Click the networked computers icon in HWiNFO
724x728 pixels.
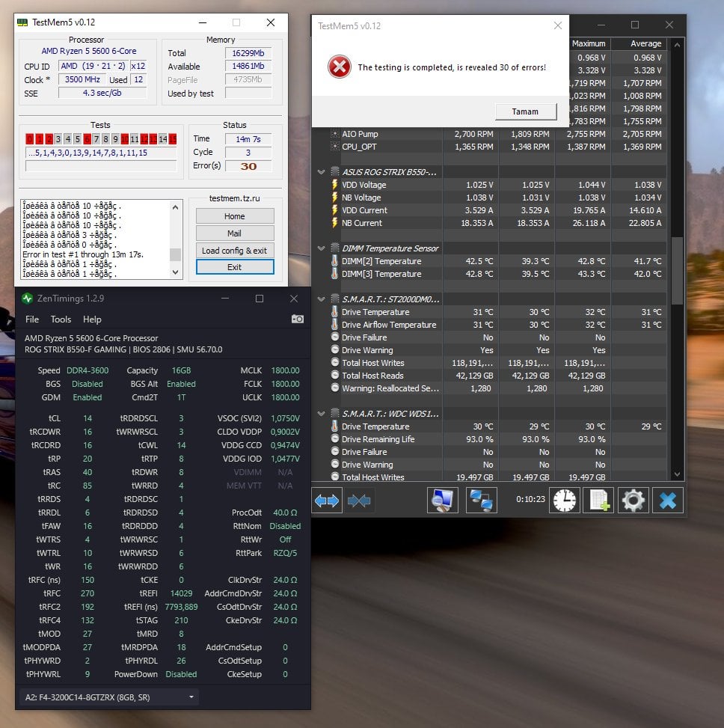(481, 501)
